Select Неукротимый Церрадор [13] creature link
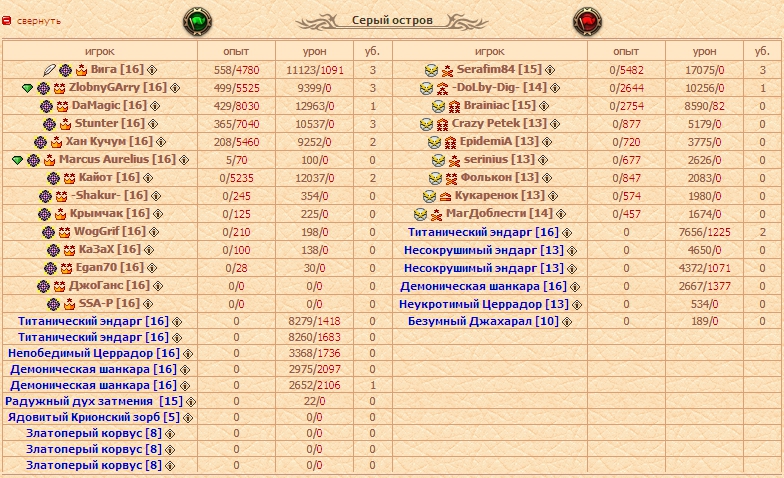This screenshot has height=478, width=784. [x=484, y=304]
